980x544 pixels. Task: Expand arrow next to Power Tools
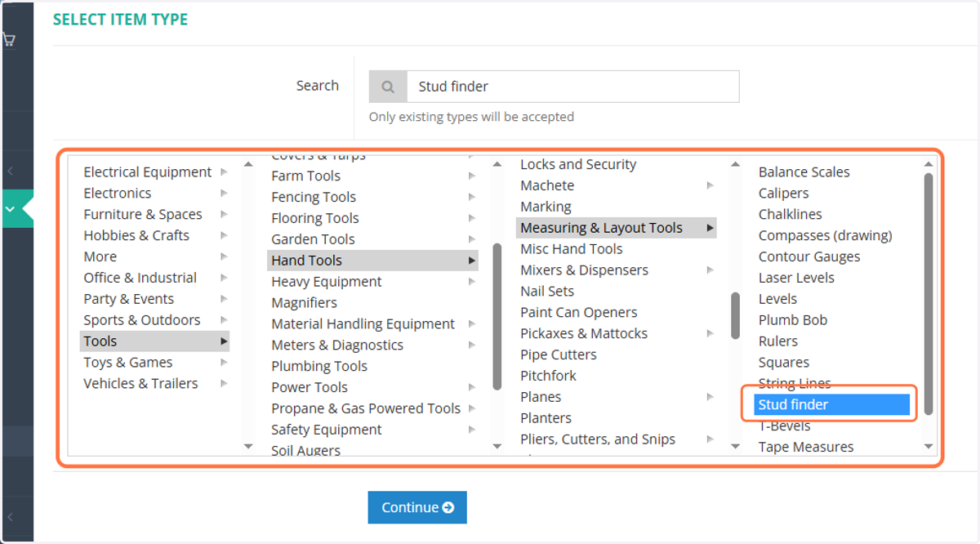point(472,388)
